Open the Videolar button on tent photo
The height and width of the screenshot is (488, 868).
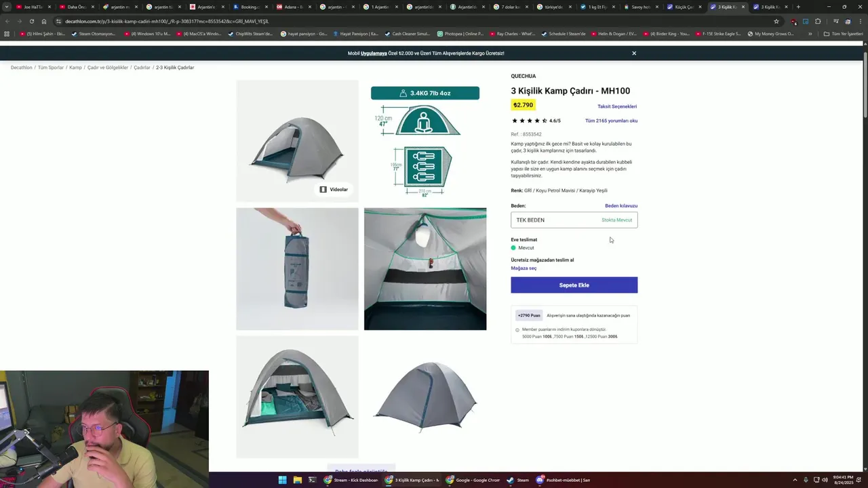click(x=334, y=190)
